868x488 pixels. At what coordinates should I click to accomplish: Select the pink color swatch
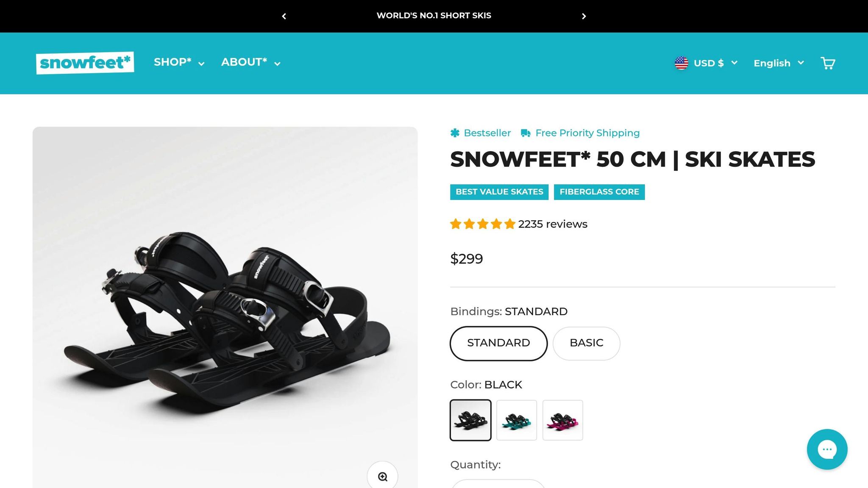click(563, 420)
